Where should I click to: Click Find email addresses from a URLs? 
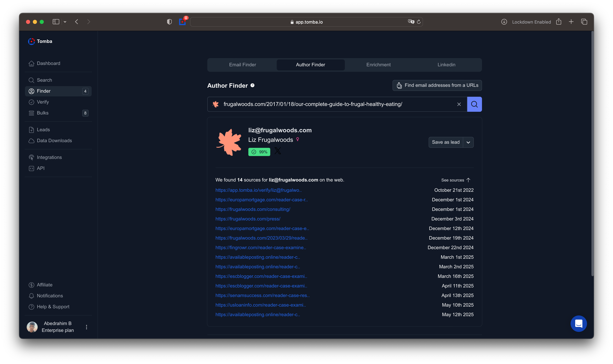coord(437,85)
